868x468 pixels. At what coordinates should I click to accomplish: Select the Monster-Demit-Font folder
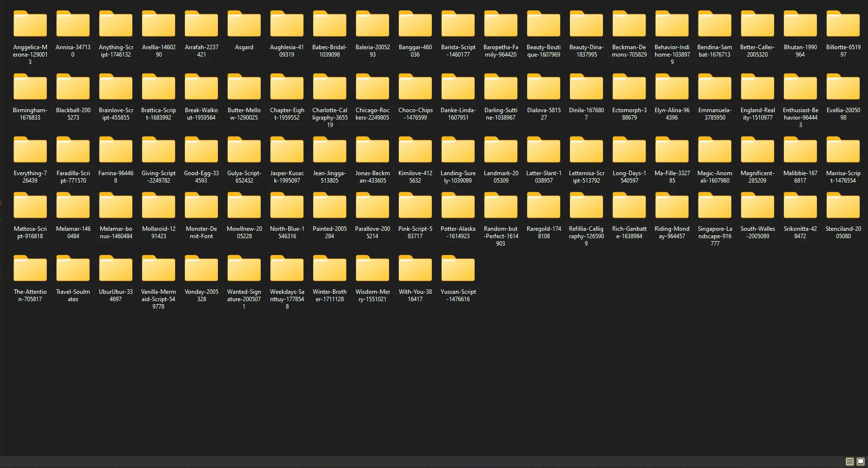(x=201, y=216)
